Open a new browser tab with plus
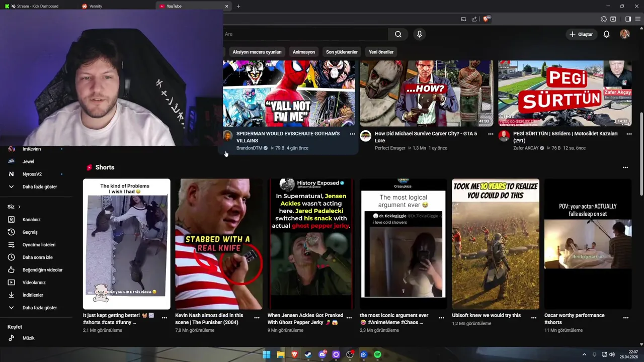The image size is (644, 362). click(238, 6)
